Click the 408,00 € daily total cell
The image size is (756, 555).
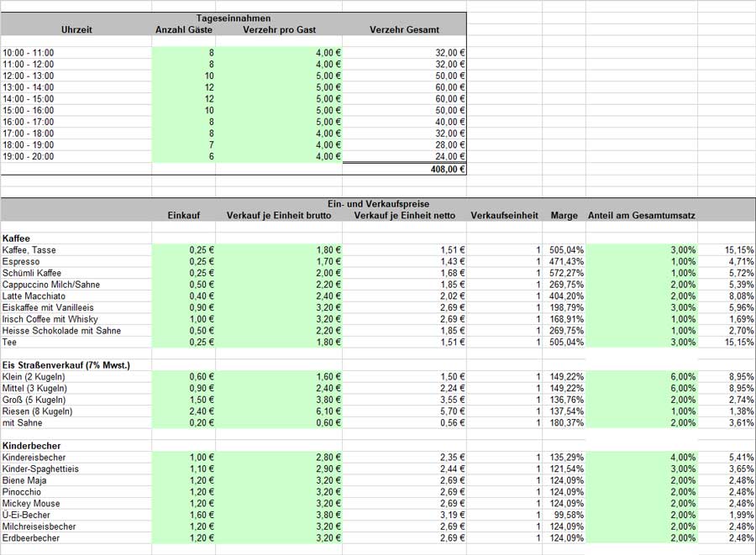tap(405, 169)
